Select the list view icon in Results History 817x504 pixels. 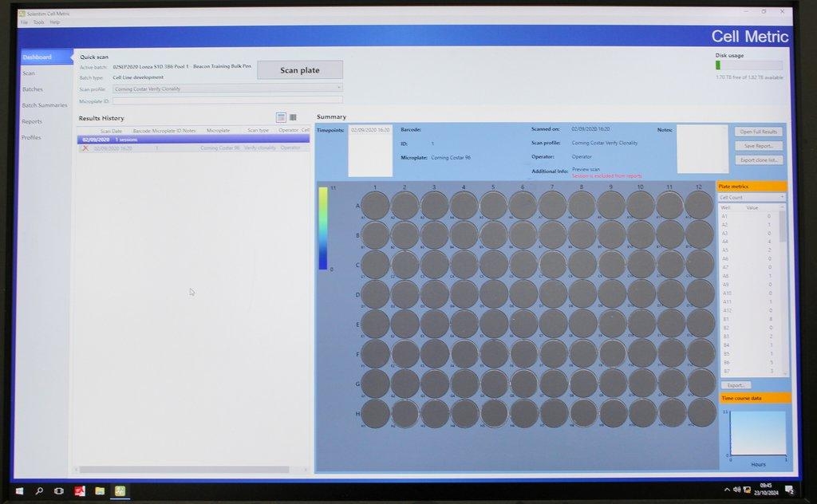(x=281, y=116)
